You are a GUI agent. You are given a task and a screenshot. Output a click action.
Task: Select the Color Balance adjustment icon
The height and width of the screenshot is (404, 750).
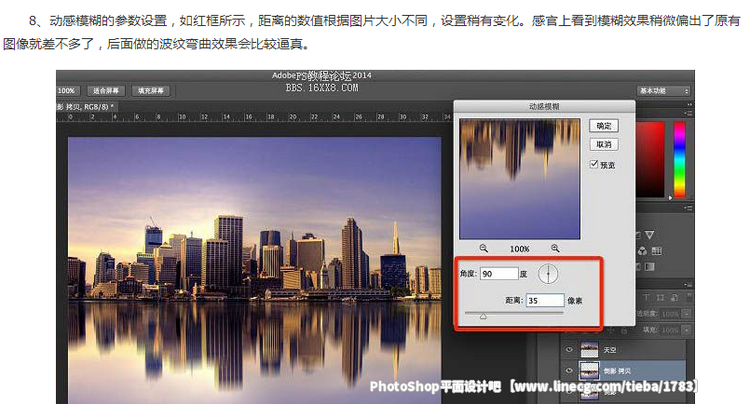coord(642,251)
